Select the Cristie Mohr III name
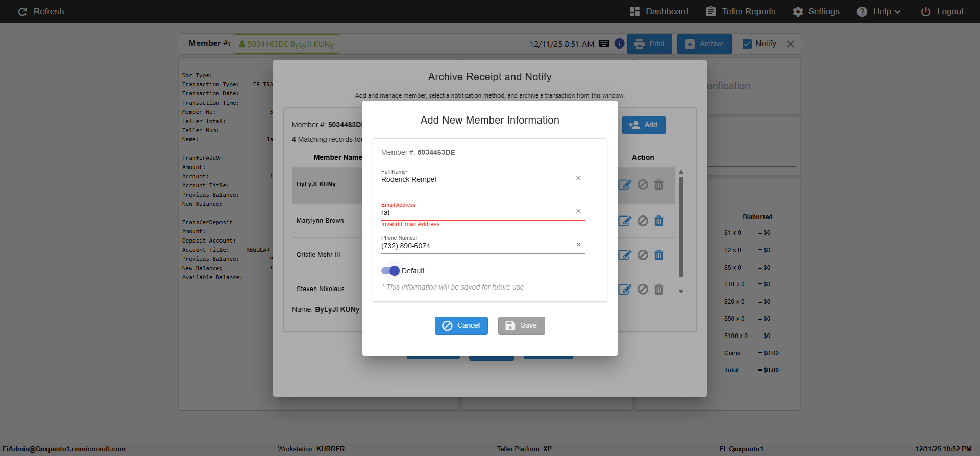The width and height of the screenshot is (980, 456). 318,255
